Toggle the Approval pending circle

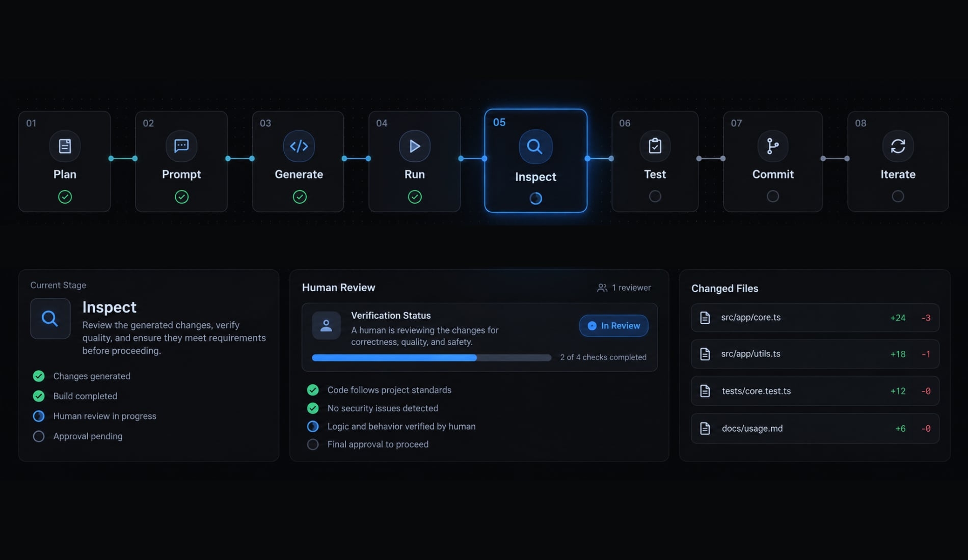pos(39,436)
